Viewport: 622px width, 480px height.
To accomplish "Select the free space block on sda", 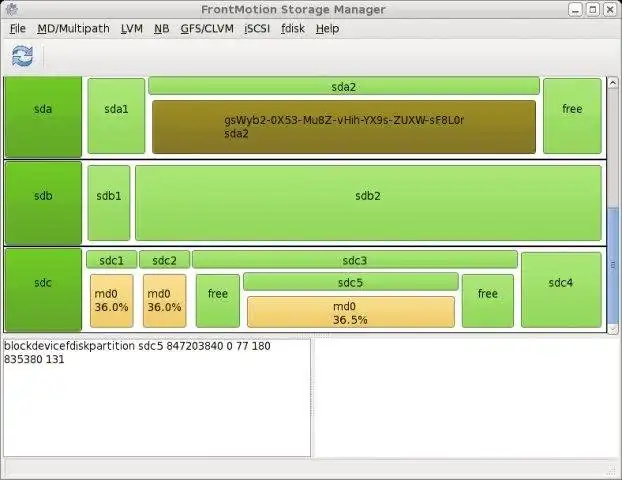I will pos(572,116).
